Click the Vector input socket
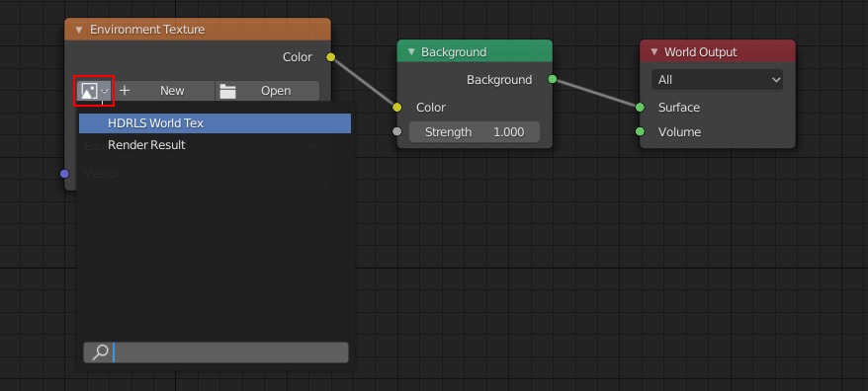The height and width of the screenshot is (391, 868). [64, 174]
